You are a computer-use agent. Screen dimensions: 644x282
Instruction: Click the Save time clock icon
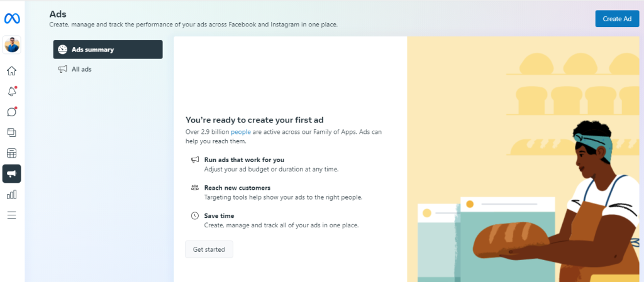coord(195,215)
